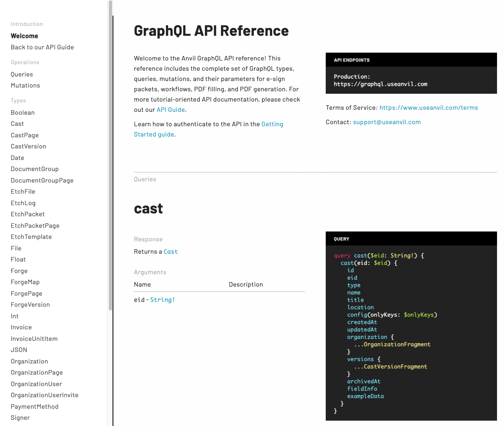Open the OrganizationUser type

[36, 384]
